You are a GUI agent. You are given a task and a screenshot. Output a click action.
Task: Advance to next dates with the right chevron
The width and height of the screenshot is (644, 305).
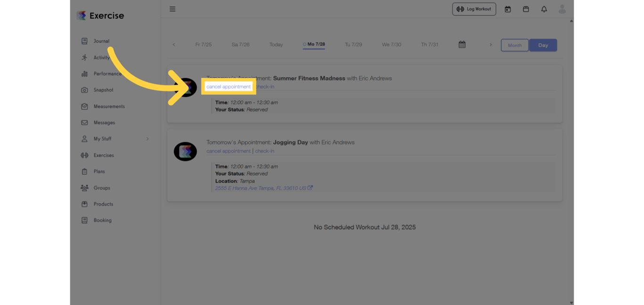pyautogui.click(x=490, y=44)
